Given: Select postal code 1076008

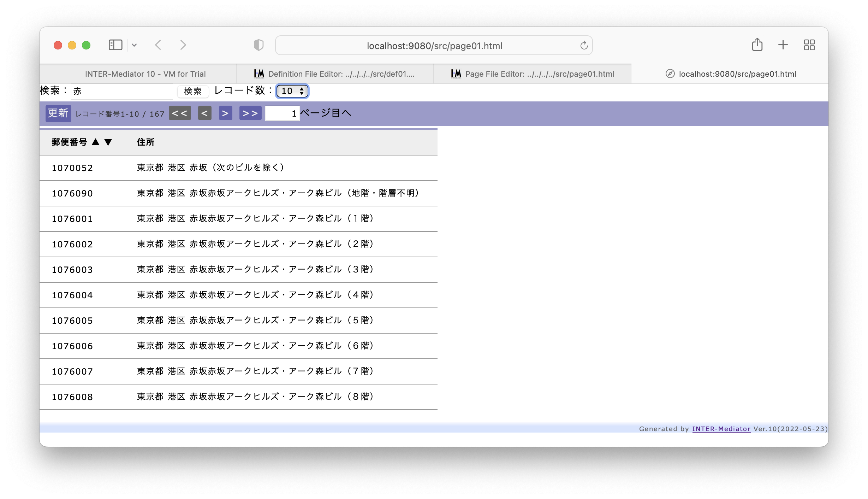Looking at the screenshot, I should tap(72, 397).
